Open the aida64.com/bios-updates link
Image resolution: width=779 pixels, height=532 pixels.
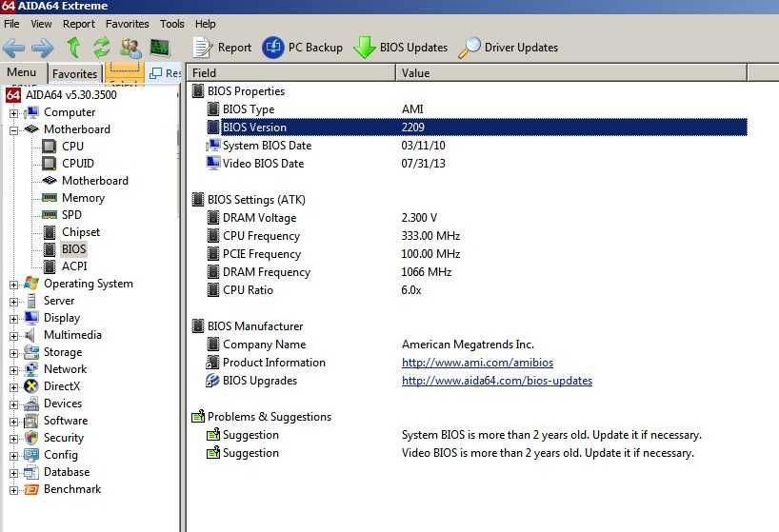pyautogui.click(x=497, y=381)
